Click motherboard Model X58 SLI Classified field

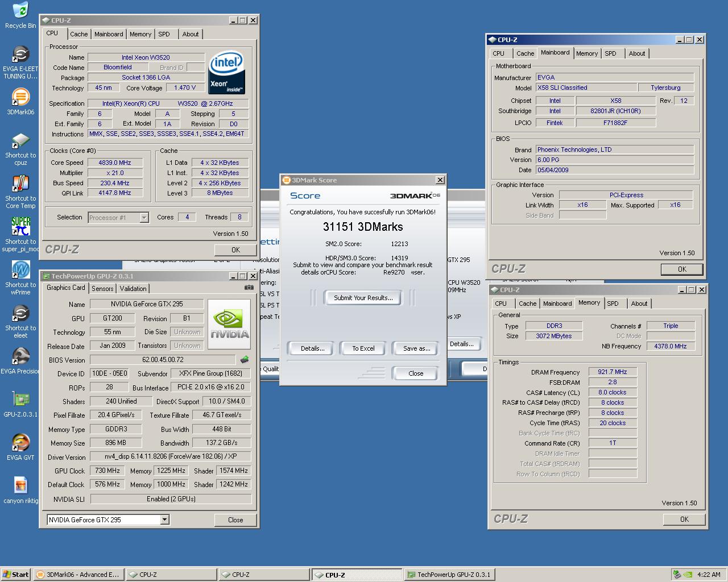click(x=586, y=88)
